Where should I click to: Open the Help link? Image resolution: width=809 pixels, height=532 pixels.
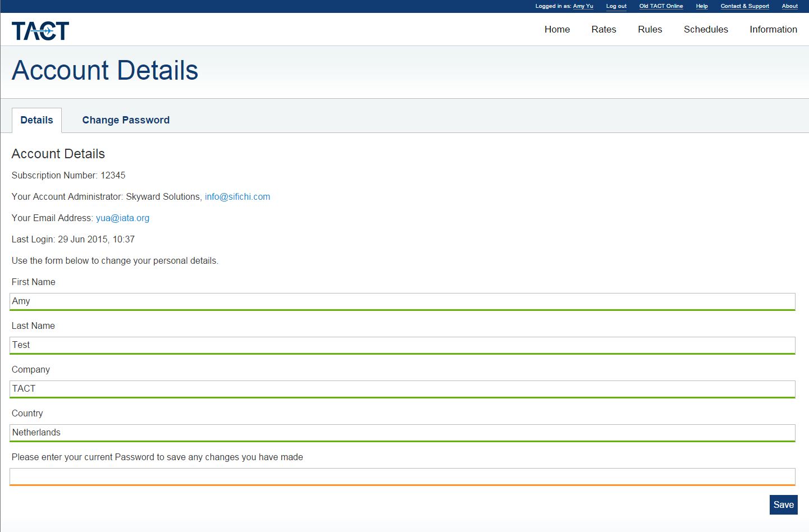tap(702, 6)
